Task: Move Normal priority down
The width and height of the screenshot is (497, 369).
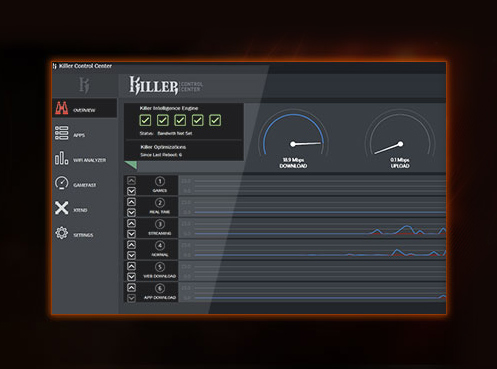Action: click(131, 255)
